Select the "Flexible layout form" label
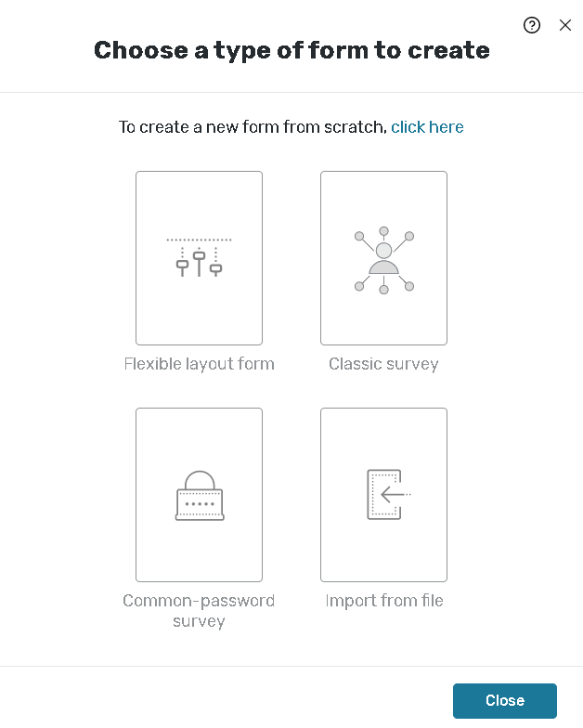583x728 pixels. [199, 364]
